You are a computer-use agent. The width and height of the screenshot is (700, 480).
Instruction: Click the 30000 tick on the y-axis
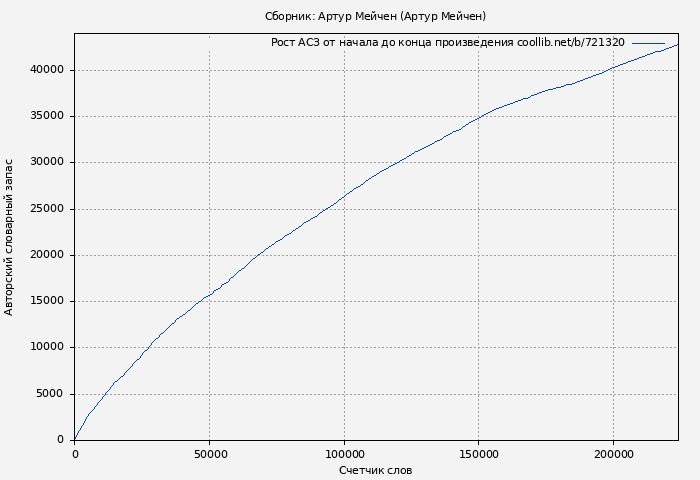(47, 162)
